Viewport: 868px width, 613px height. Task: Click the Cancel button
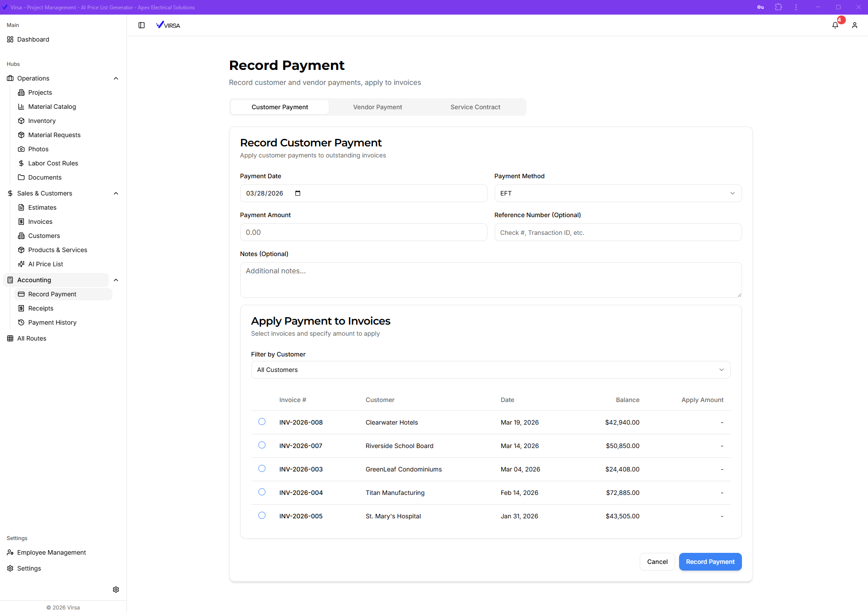657,562
